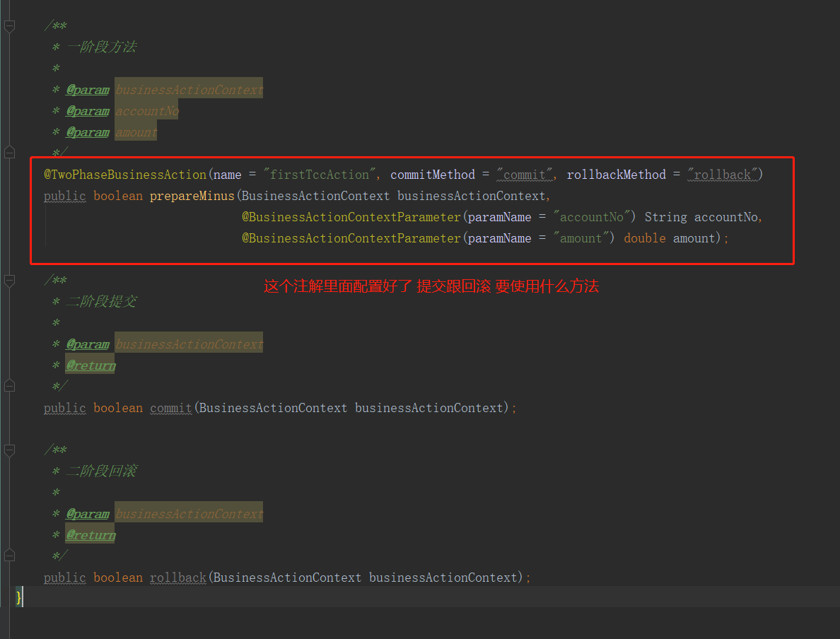This screenshot has width=840, height=639.
Task: Collapse the 二阶段回滚 Javadoc fold marker
Action: (10, 450)
